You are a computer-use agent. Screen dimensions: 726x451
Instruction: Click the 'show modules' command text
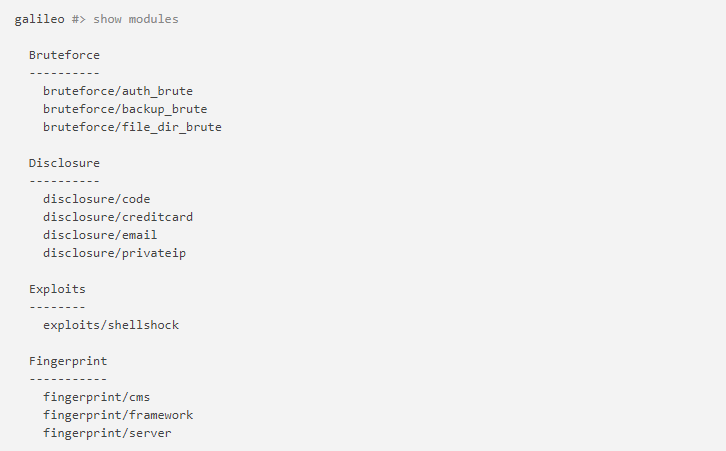136,19
